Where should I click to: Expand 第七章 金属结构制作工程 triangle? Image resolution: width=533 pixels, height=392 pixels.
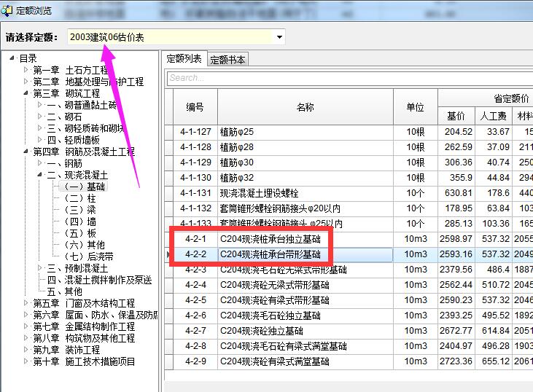tap(26, 326)
